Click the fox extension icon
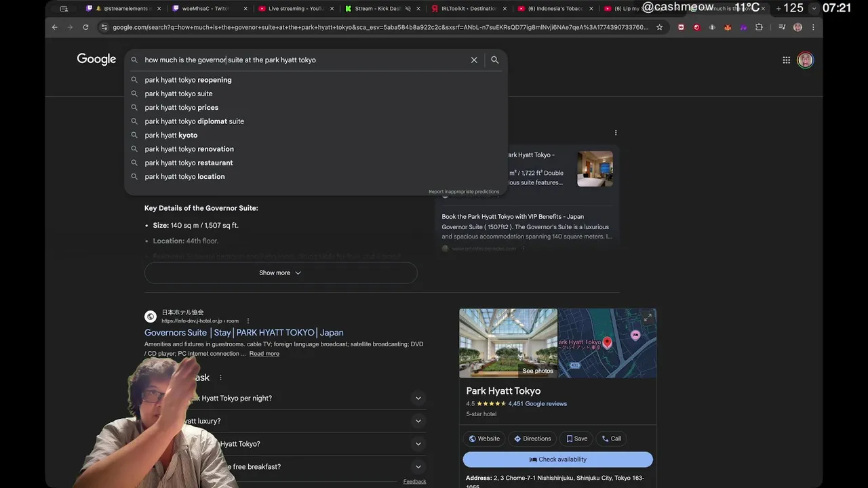Screen dimensions: 868x488 pos(728,27)
